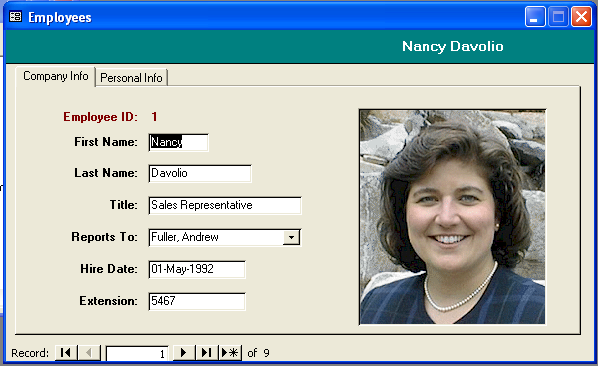This screenshot has width=598, height=366.
Task: Go to first record navigation button
Action: [x=66, y=353]
